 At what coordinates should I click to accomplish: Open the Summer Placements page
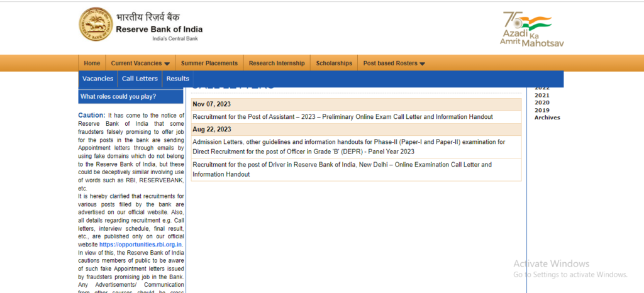(209, 64)
